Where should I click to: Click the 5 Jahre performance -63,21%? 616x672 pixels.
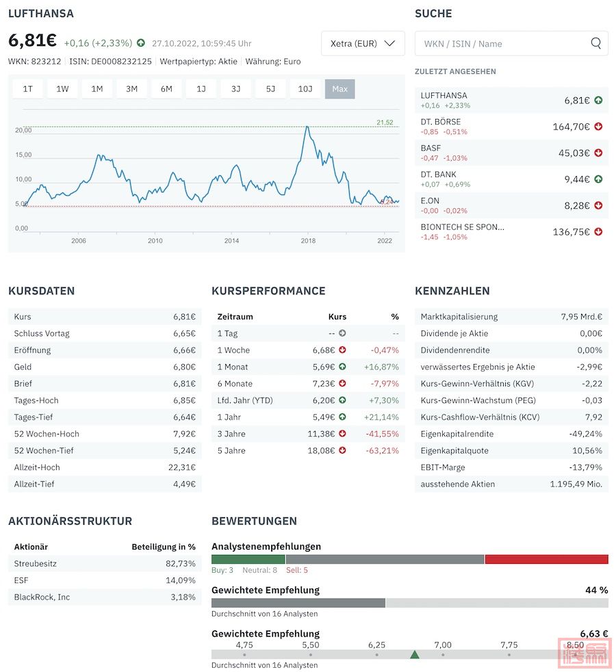pyautogui.click(x=383, y=450)
